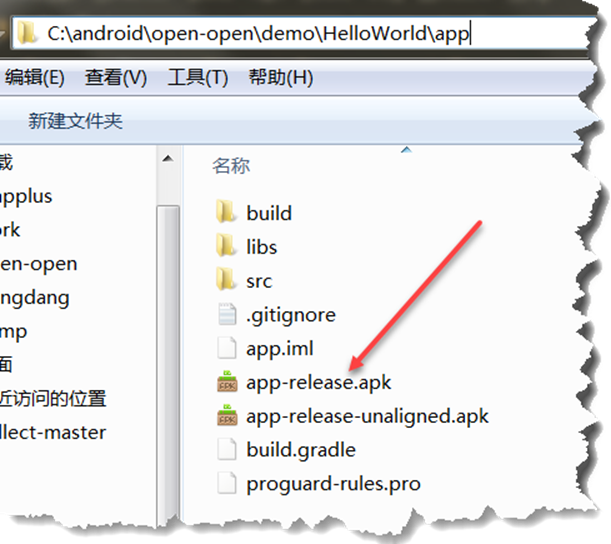Click the address bar path field

pyautogui.click(x=304, y=33)
